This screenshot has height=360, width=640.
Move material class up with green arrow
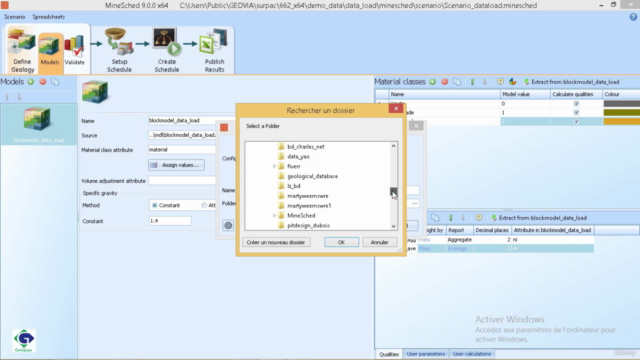(472, 82)
